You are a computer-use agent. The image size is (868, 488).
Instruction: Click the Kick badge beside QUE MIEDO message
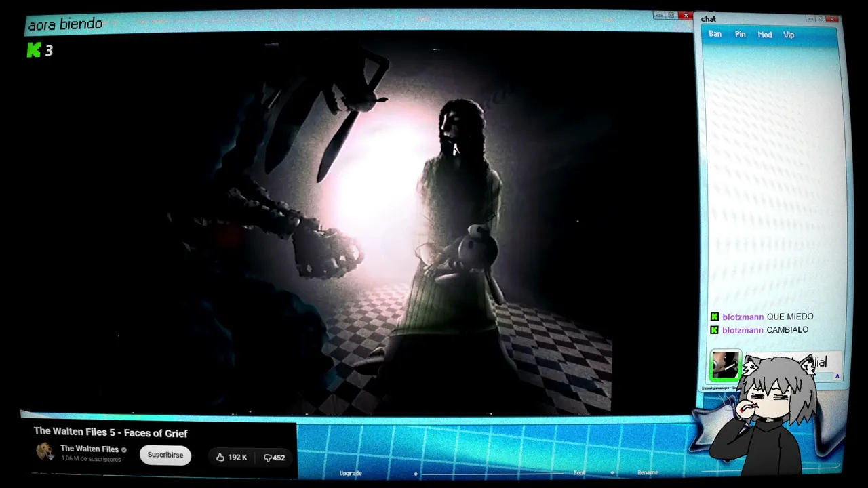point(714,317)
